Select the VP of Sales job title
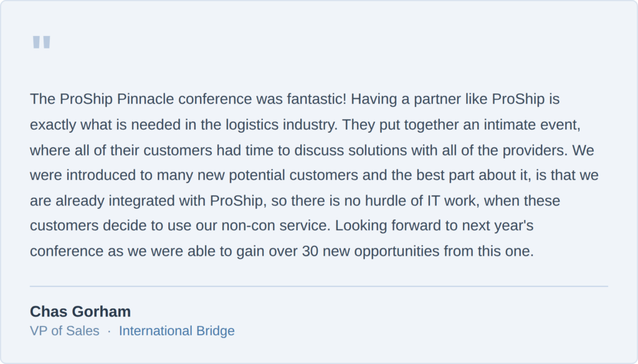Image resolution: width=638 pixels, height=364 pixels. click(65, 331)
